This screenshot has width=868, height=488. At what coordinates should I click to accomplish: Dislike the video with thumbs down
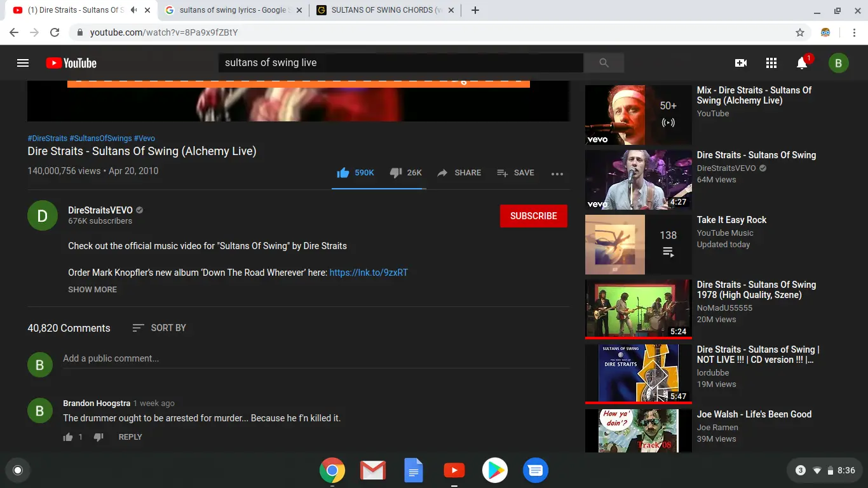[405, 173]
